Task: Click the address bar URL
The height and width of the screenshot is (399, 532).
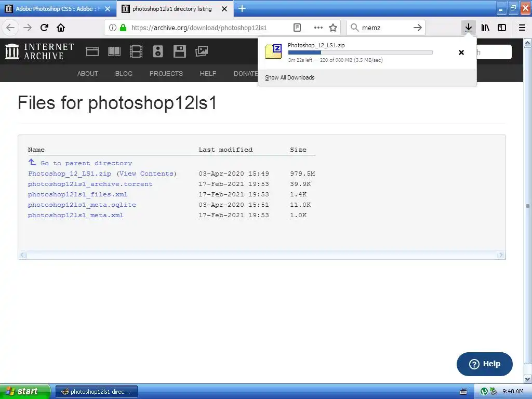Action: [199, 28]
